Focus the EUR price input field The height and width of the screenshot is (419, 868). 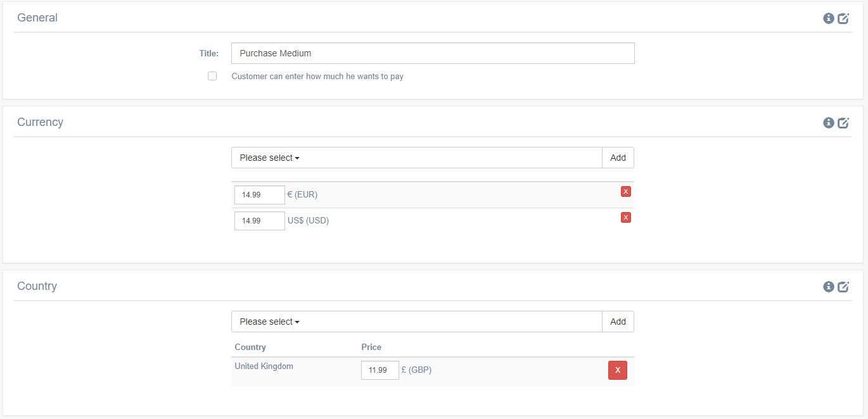[259, 195]
